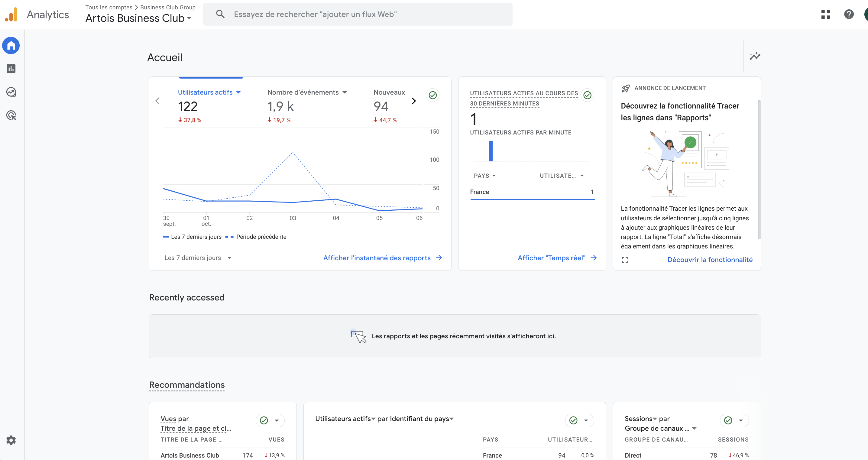Click the green check on the Sessions card
The height and width of the screenshot is (460, 868).
(x=728, y=420)
